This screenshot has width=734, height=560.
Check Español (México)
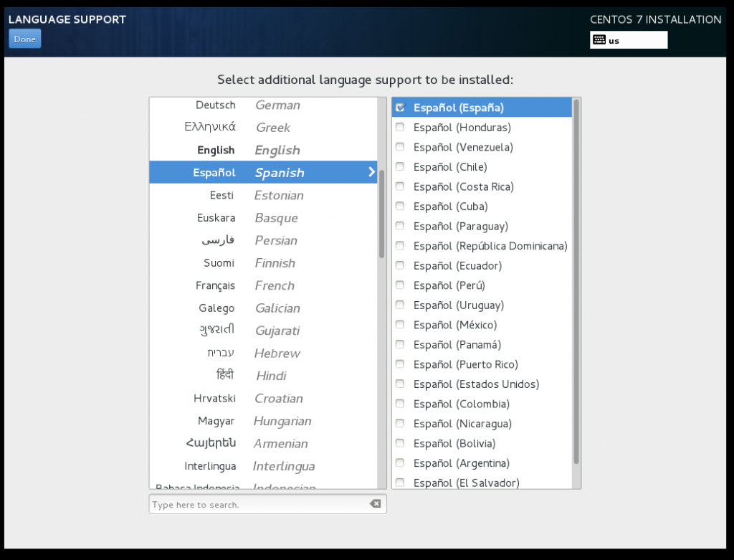[399, 324]
